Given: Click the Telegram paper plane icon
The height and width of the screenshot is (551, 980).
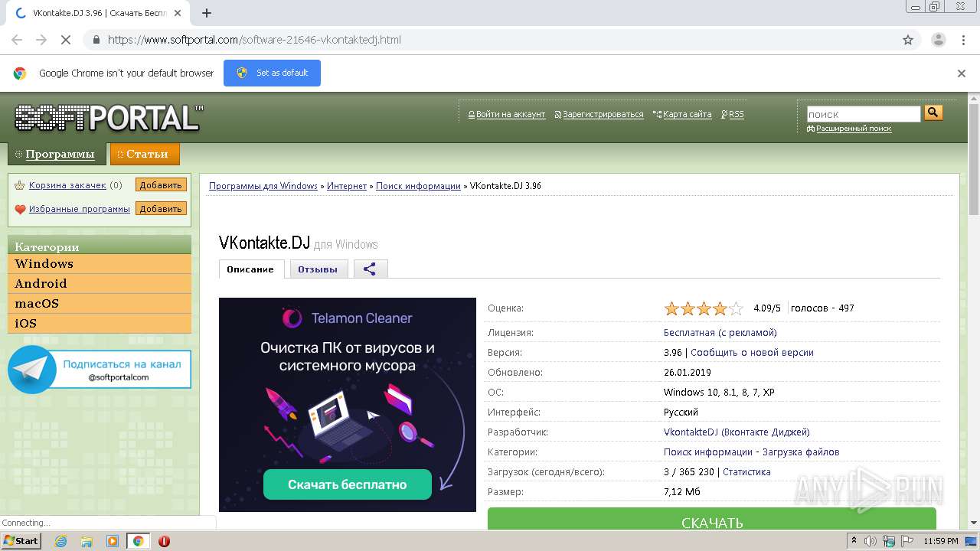Looking at the screenshot, I should pos(31,370).
